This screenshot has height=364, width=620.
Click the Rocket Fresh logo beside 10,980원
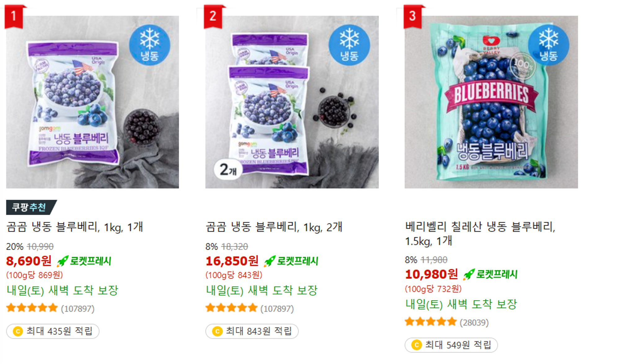(490, 274)
